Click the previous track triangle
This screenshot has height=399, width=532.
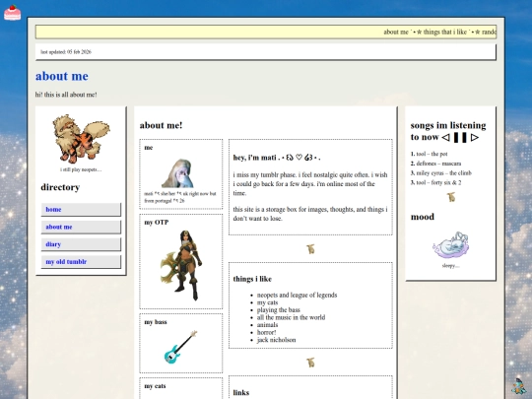[446, 137]
